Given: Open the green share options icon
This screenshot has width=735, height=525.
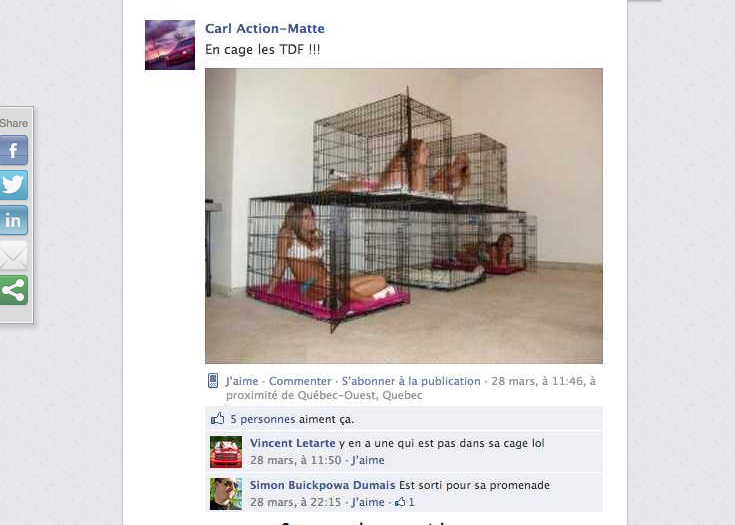Looking at the screenshot, I should point(13,291).
